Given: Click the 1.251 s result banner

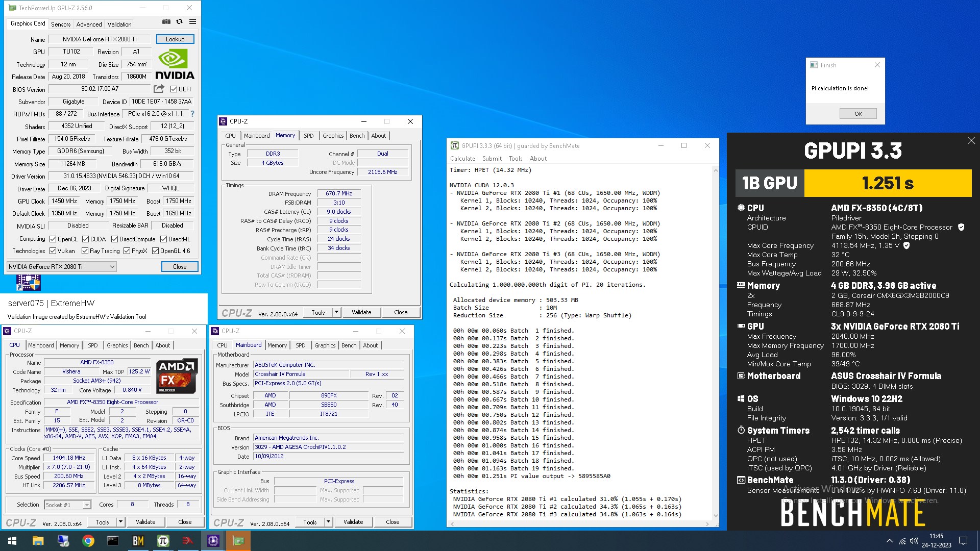Looking at the screenshot, I should [x=888, y=183].
